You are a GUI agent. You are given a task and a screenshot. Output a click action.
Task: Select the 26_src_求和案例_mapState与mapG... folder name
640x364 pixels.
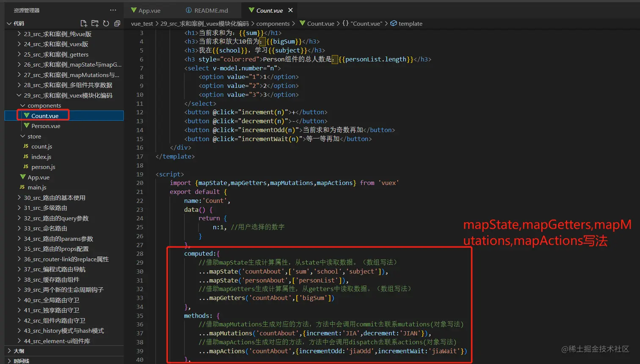click(73, 65)
